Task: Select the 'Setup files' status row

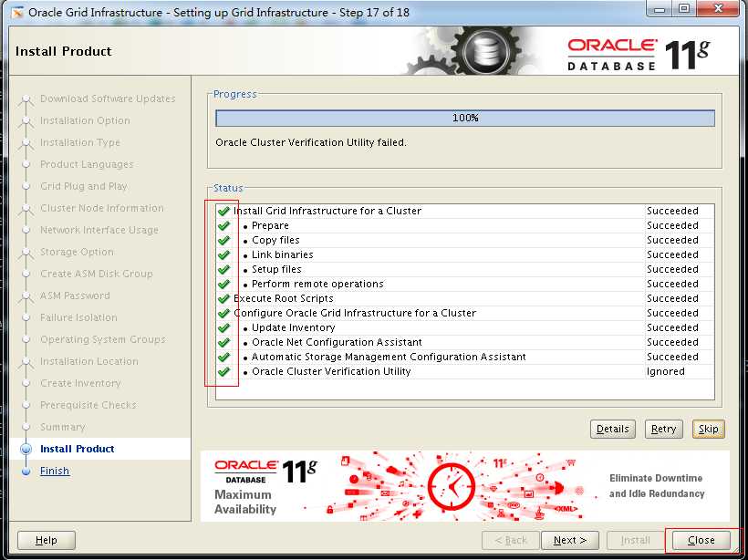Action: (465, 269)
